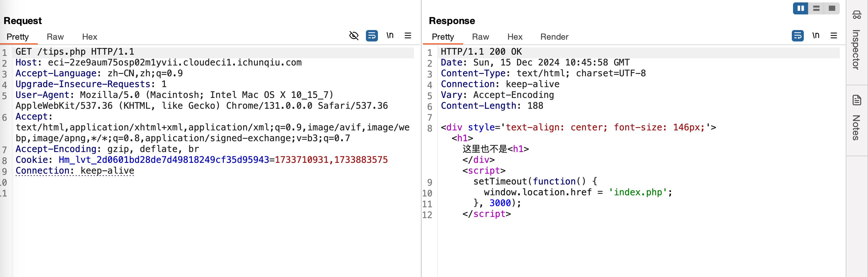The image size is (868, 277).
Task: Click the Content-Type response header line
Action: tap(543, 73)
